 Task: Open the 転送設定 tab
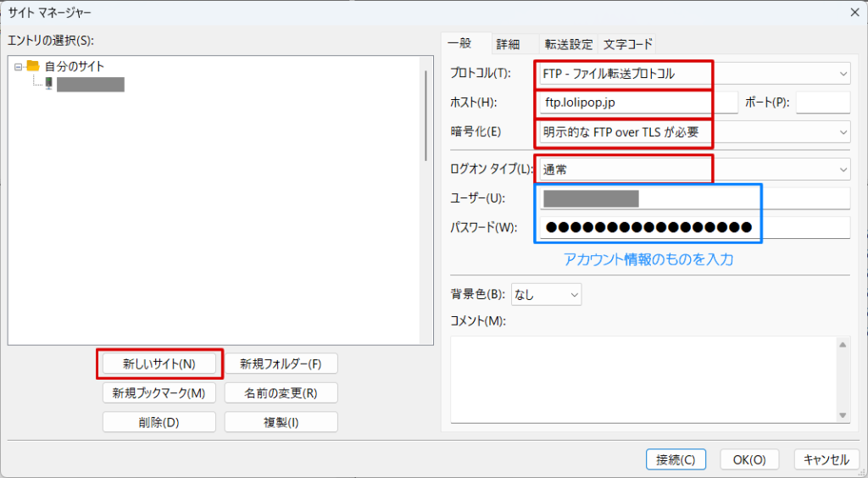569,44
